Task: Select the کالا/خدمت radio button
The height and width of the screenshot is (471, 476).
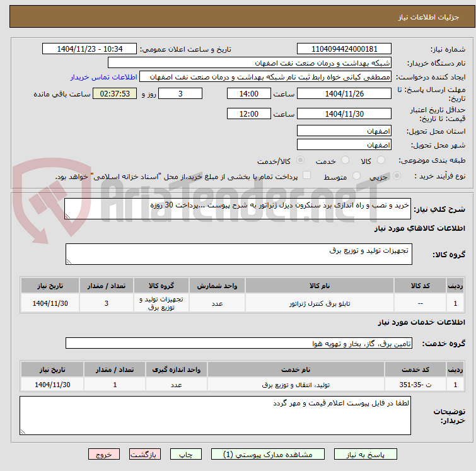Action: pyautogui.click(x=300, y=160)
